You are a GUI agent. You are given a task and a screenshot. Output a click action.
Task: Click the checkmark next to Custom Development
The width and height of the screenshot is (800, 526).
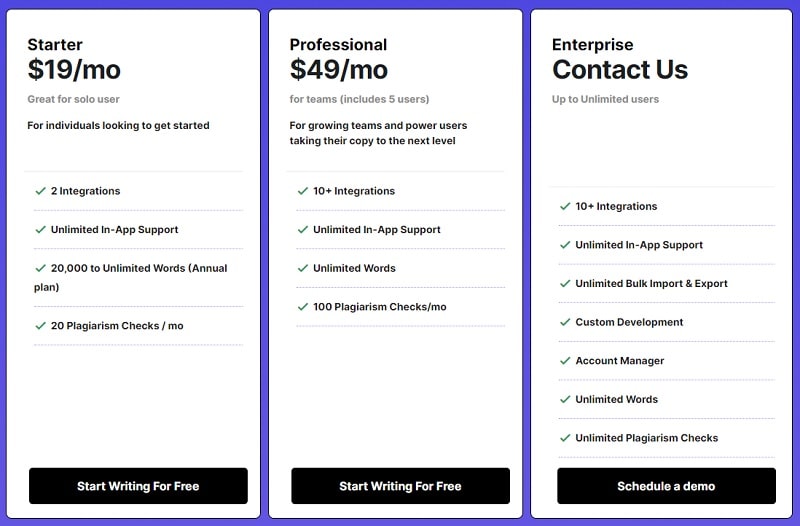tap(565, 322)
